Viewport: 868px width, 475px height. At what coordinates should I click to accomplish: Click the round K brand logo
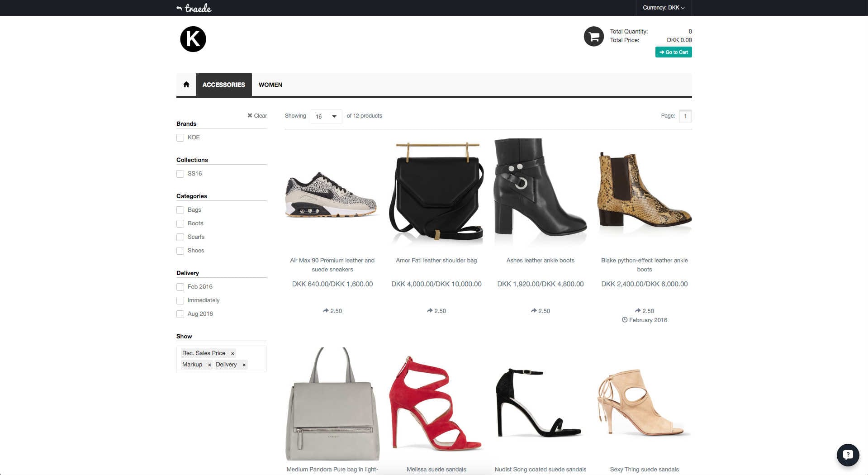[x=193, y=39]
